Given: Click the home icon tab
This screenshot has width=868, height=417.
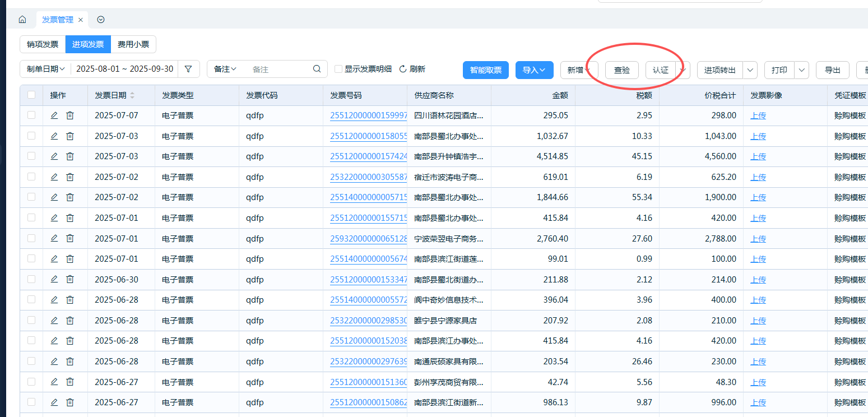Looking at the screenshot, I should pyautogui.click(x=22, y=20).
